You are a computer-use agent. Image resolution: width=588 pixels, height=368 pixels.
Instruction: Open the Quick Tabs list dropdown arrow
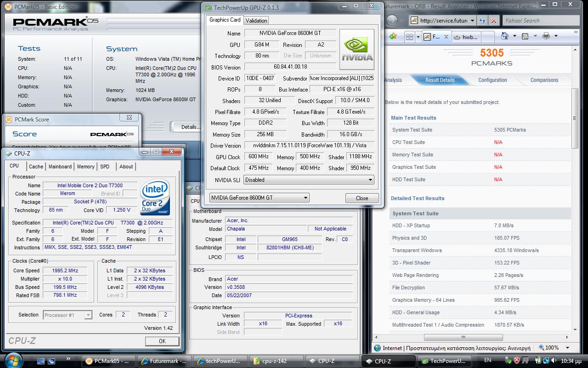pos(418,37)
